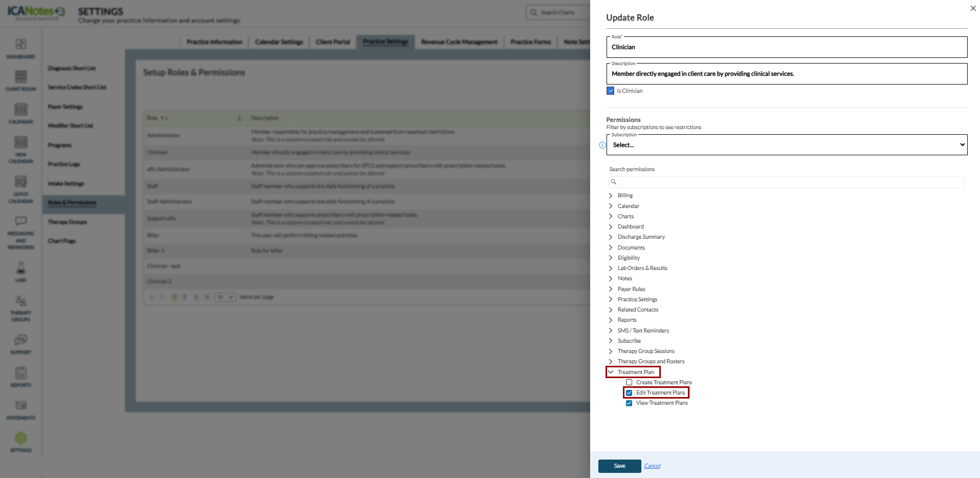
Task: Open the Subscription dropdown
Action: click(x=787, y=145)
